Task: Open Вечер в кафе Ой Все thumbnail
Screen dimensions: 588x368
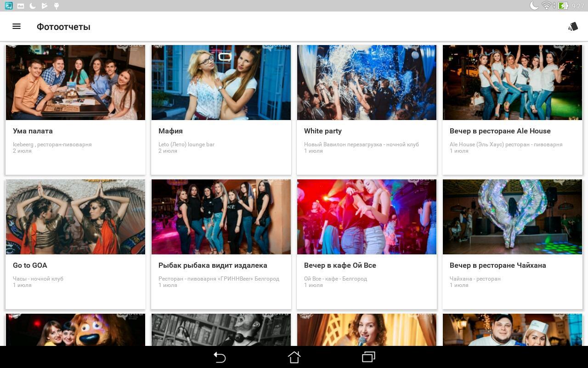Action: click(x=367, y=217)
